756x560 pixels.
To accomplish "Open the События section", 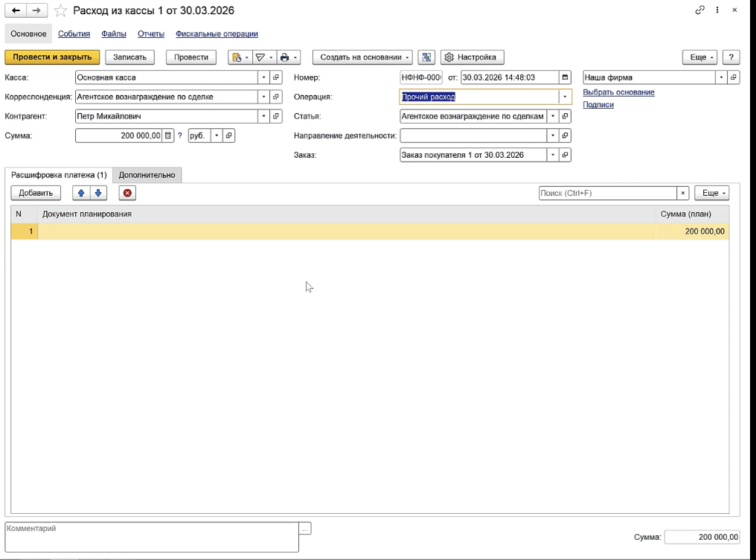I will (74, 34).
